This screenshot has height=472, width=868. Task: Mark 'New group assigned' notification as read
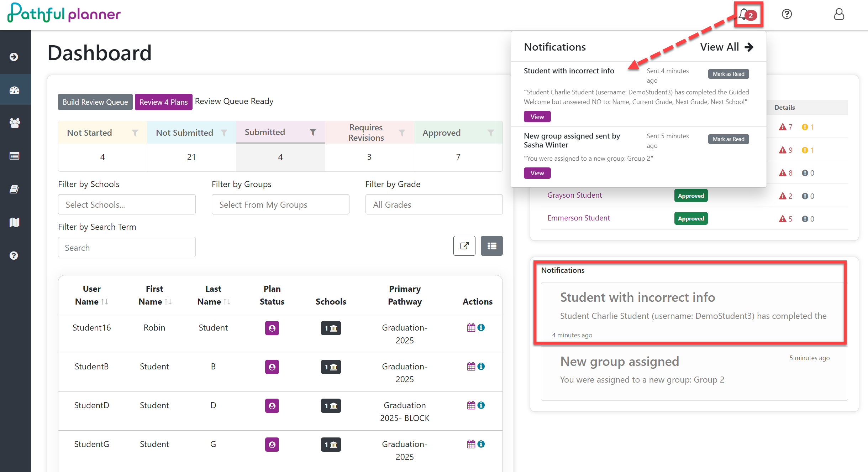[728, 139]
